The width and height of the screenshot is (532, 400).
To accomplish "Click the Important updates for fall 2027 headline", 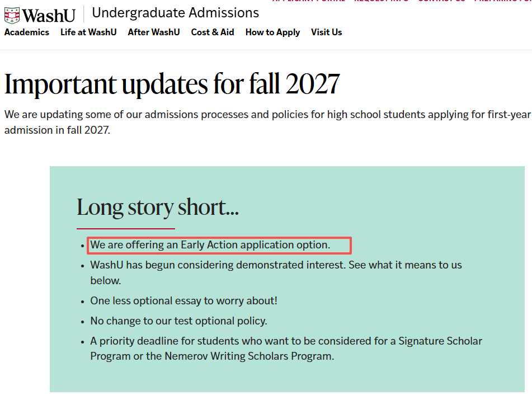I will click(172, 84).
